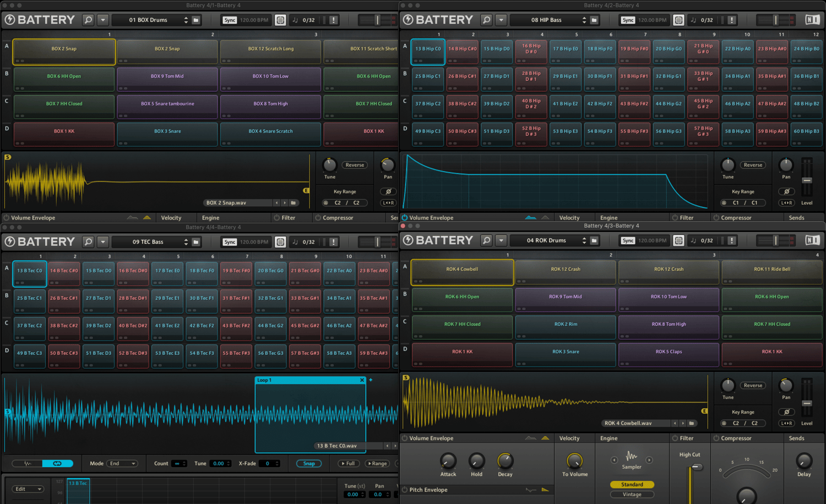
Task: Open search in the 01 BOX Drums window
Action: pos(88,20)
